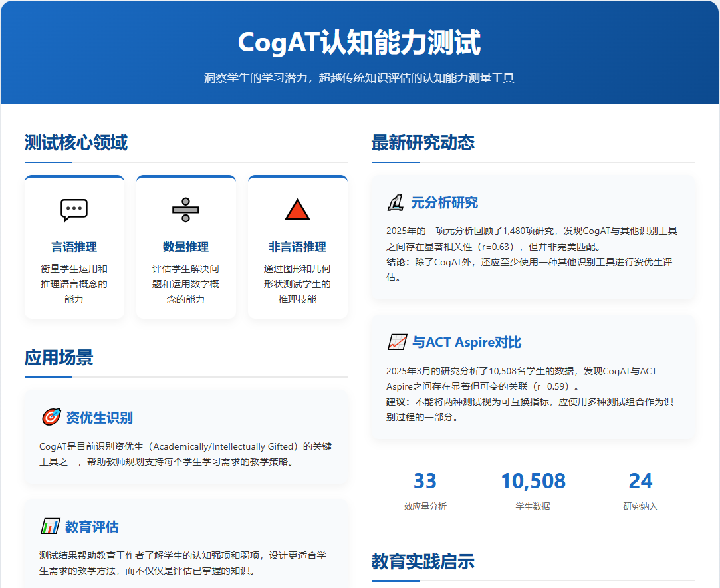Click the target icon beside 资优生识别
Viewport: 720px width, 588px height.
(51, 418)
